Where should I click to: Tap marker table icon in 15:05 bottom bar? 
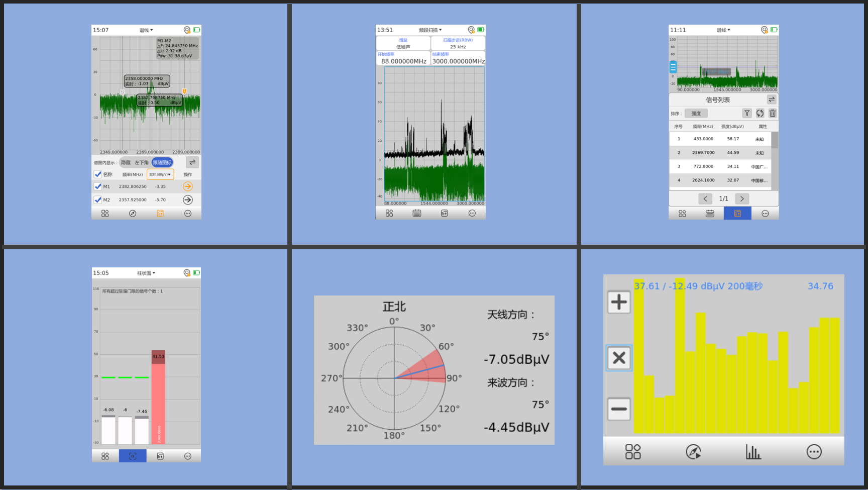pyautogui.click(x=160, y=456)
